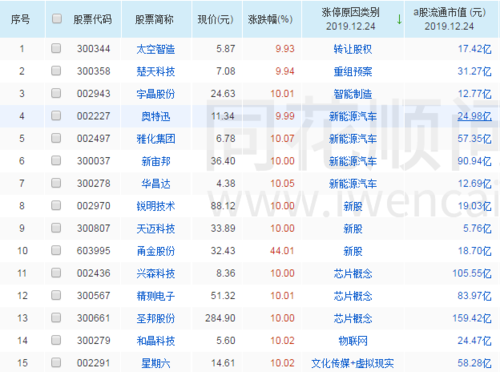Screen dimensions: 500x372
Task: Check the box for stock 002291
Action: [56, 363]
